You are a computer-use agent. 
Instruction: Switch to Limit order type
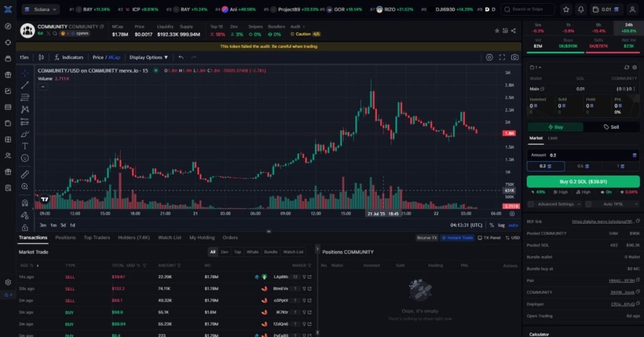552,138
